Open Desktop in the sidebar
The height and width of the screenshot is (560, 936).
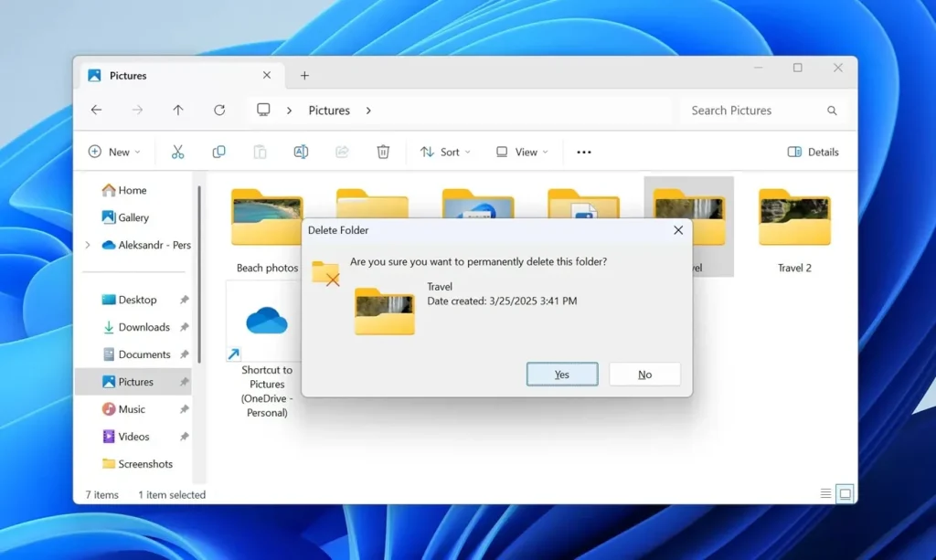point(130,300)
